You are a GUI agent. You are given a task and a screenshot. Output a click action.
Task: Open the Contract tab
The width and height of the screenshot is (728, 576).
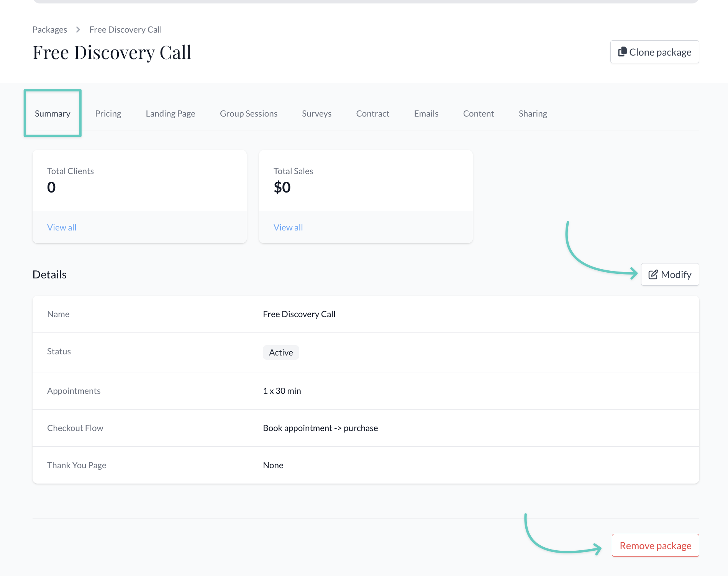(372, 114)
